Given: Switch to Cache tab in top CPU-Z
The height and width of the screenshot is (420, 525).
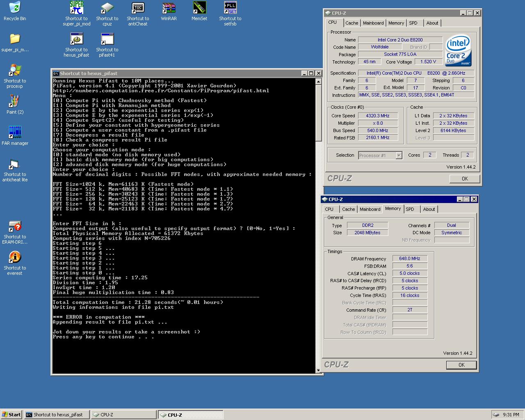Looking at the screenshot, I should 352,23.
